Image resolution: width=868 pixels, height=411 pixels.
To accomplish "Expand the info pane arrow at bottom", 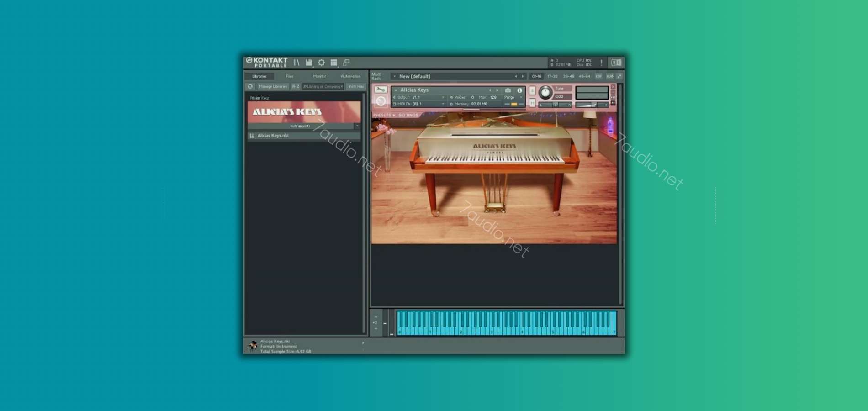I will pos(363,343).
